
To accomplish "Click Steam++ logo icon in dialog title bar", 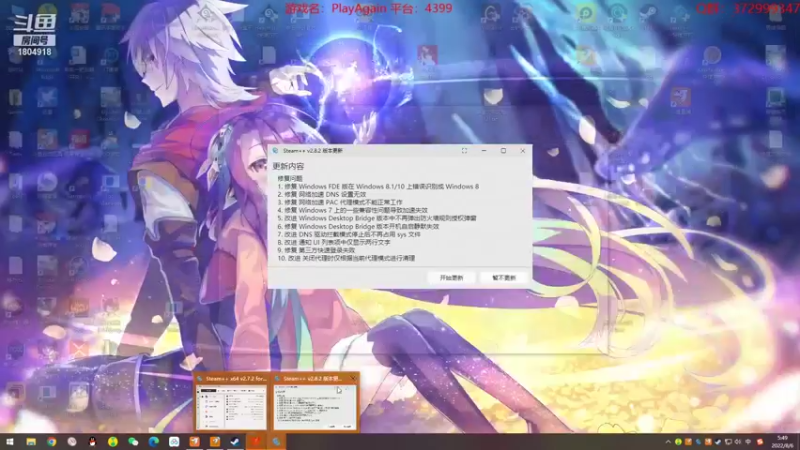I will pyautogui.click(x=276, y=151).
